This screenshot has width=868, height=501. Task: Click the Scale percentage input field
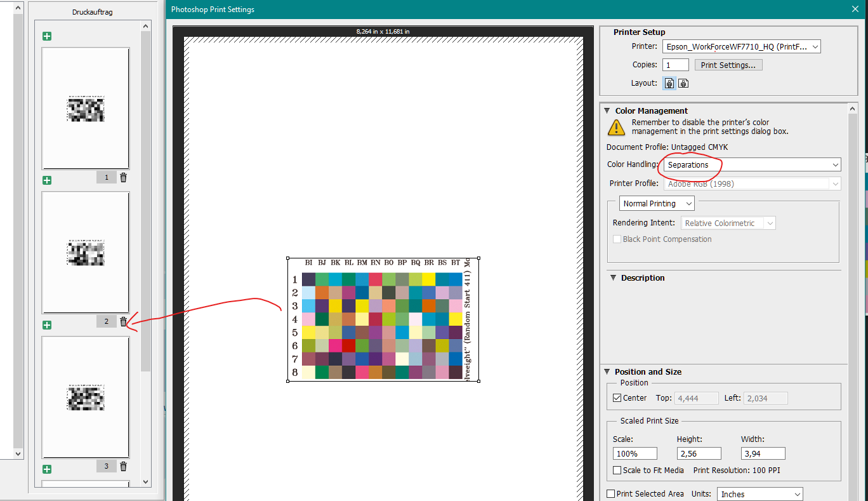[635, 453]
